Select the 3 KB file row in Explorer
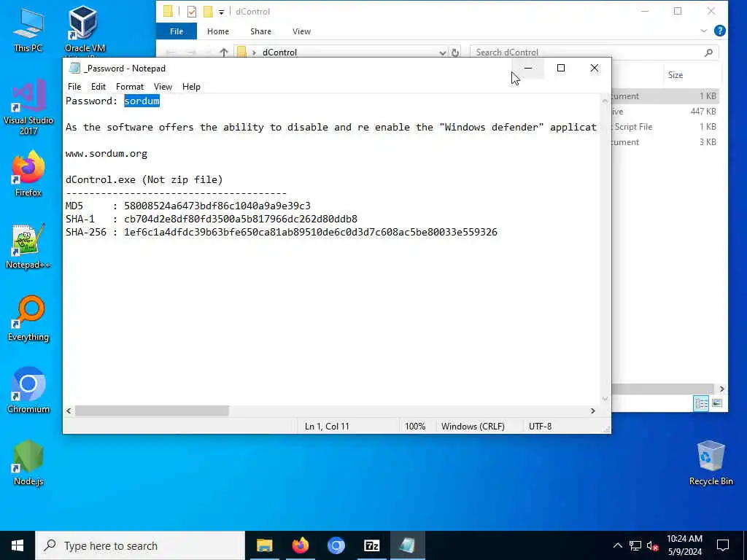Screen dimensions: 747x560 [x=665, y=142]
